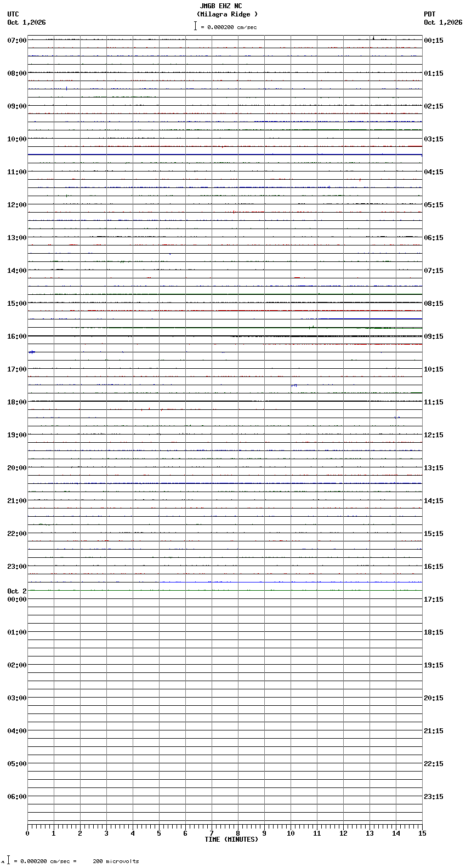Click the "TIME (MINUTES)" axis title
This screenshot has height=868, width=466.
(231, 840)
